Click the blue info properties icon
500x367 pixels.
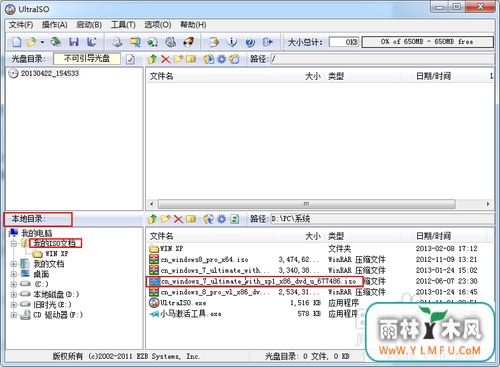click(x=232, y=42)
